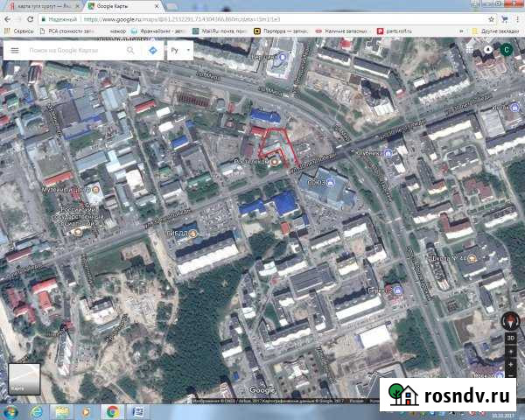This screenshot has width=525, height=420.
Task: Switch to map view via Карта thumbnail
Action: (x=23, y=377)
